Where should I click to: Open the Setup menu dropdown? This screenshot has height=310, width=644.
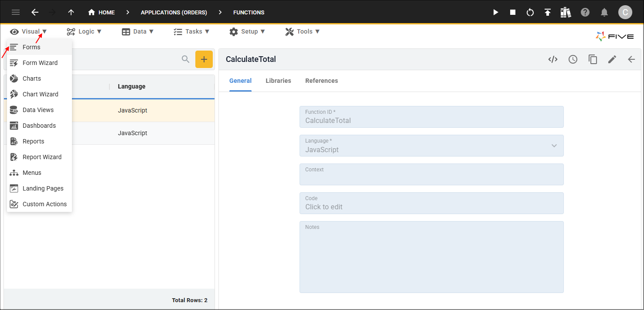[247, 31]
